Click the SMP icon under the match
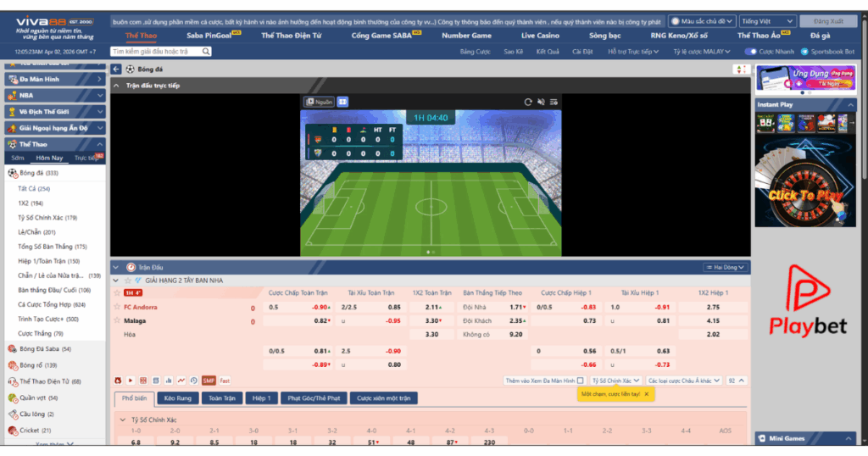This screenshot has width=868, height=456. click(209, 381)
